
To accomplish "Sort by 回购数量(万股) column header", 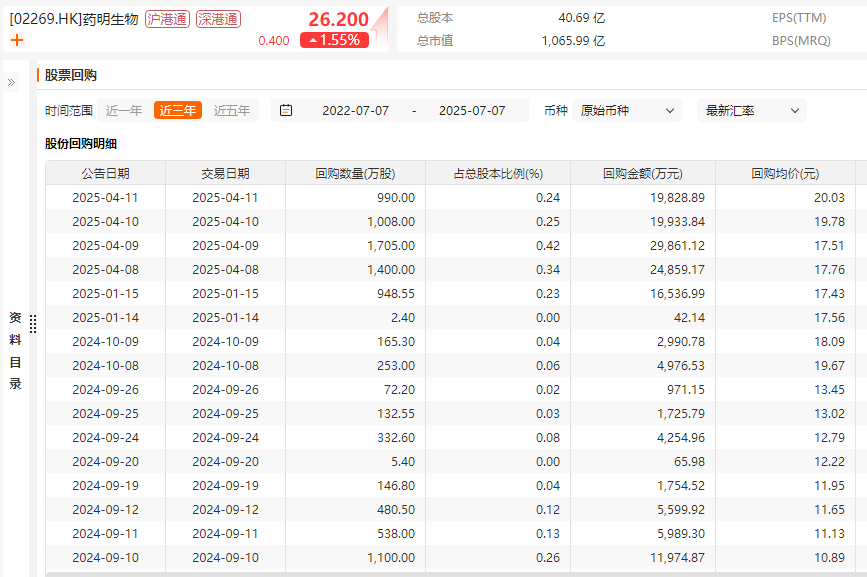I will [x=356, y=174].
